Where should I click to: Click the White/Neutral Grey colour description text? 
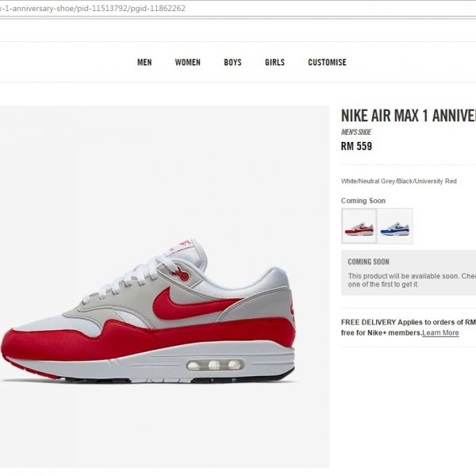[398, 181]
